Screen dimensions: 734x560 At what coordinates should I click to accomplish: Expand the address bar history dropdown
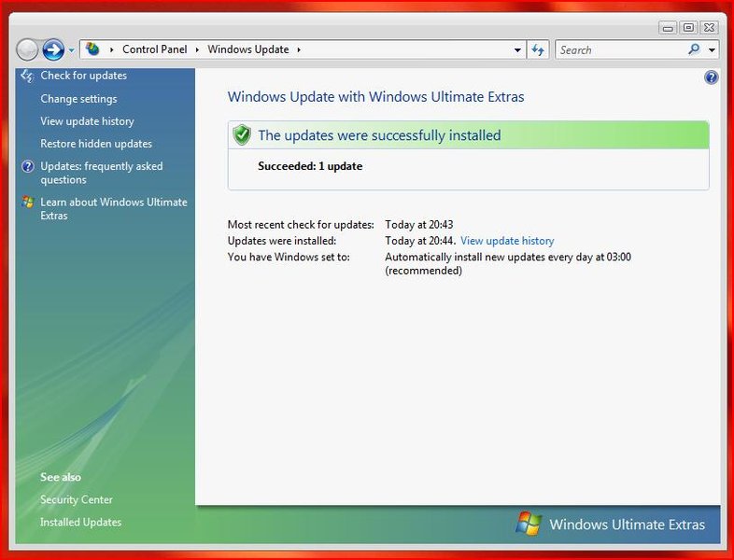[518, 50]
